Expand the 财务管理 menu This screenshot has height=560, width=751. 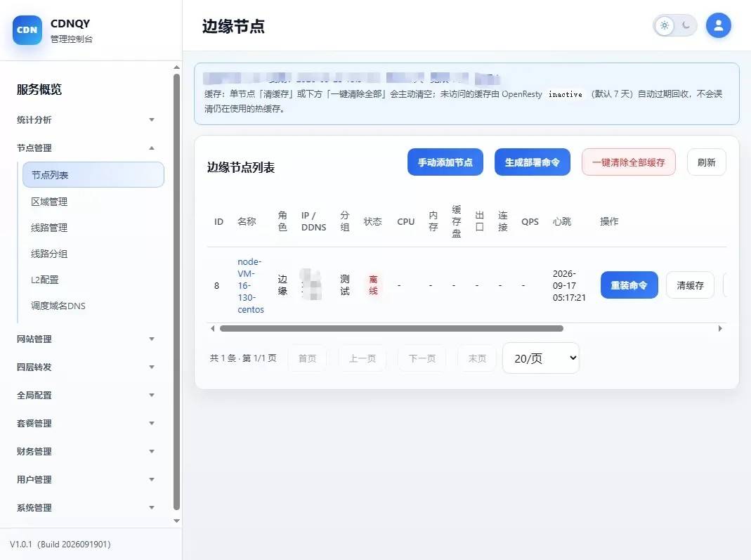[x=86, y=452]
